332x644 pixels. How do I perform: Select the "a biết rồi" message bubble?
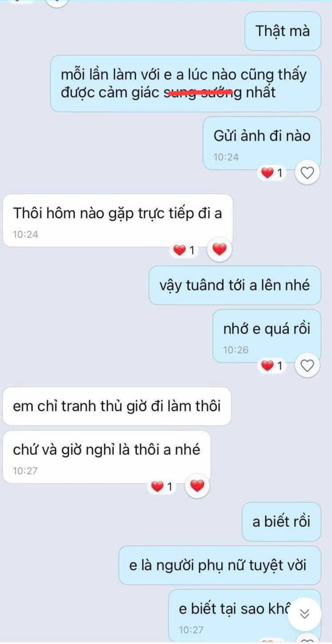281,522
